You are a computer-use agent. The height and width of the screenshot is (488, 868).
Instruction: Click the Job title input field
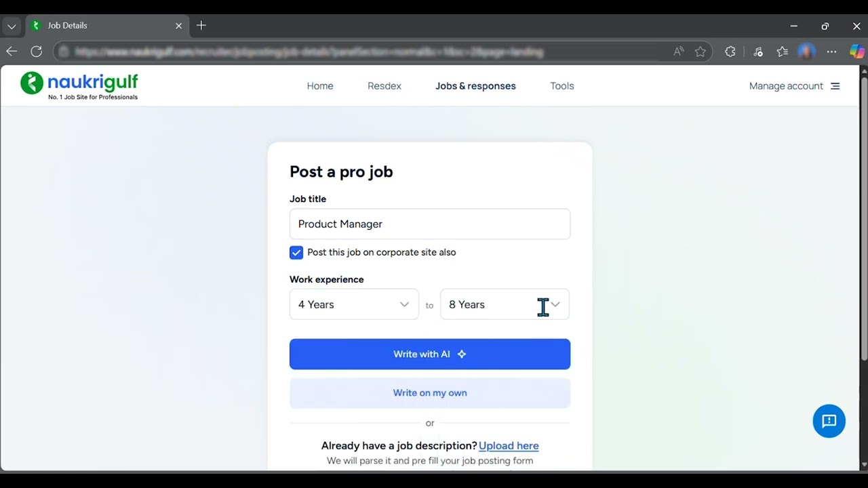430,224
